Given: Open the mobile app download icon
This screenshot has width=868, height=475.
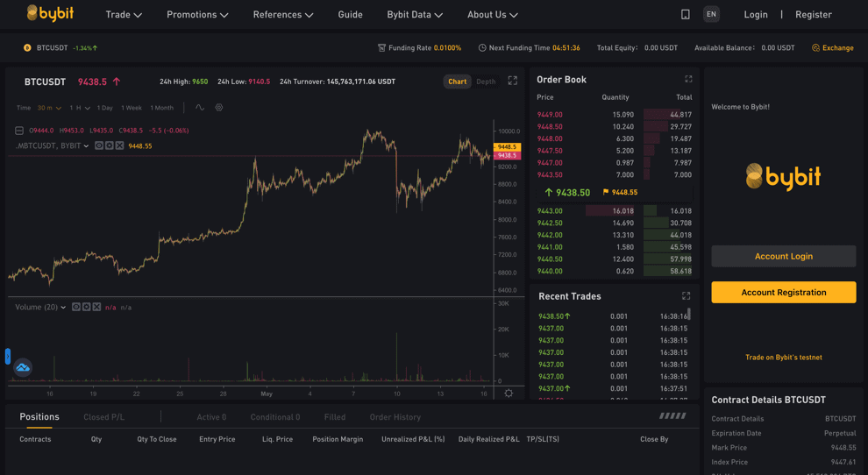Looking at the screenshot, I should [686, 14].
